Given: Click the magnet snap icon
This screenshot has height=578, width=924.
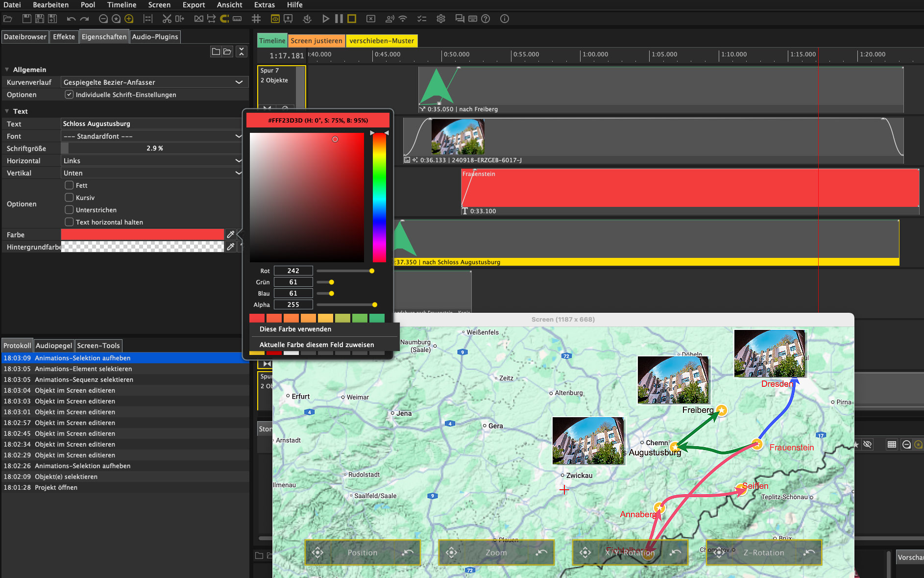Looking at the screenshot, I should click(x=224, y=19).
